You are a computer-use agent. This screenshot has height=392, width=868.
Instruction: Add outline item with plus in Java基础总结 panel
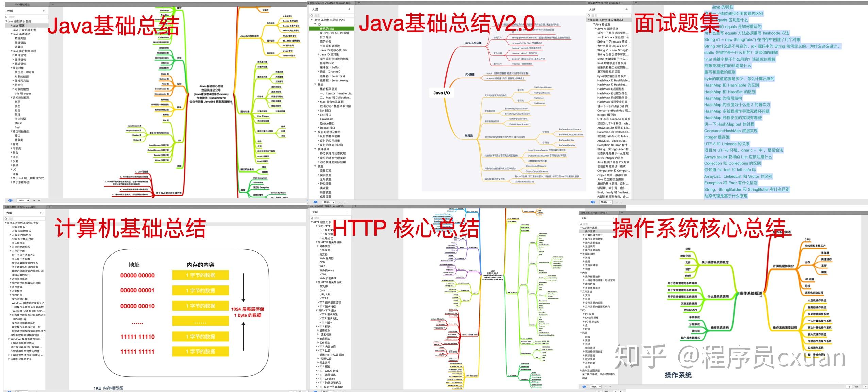[x=44, y=11]
